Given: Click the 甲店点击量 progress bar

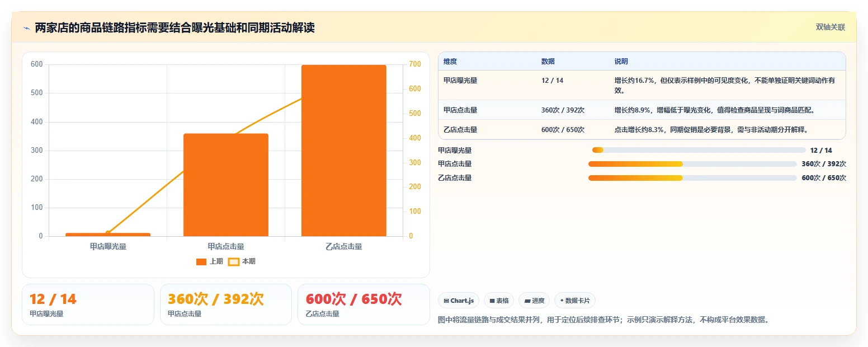Looking at the screenshot, I should pyautogui.click(x=692, y=164).
